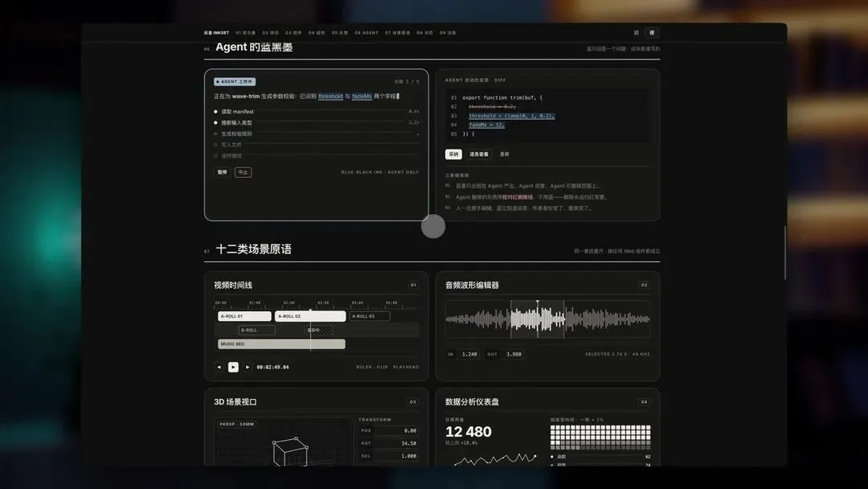Viewport: 868px width, 489px height.
Task: Click the PERSP 50MM viewport label
Action: point(237,424)
